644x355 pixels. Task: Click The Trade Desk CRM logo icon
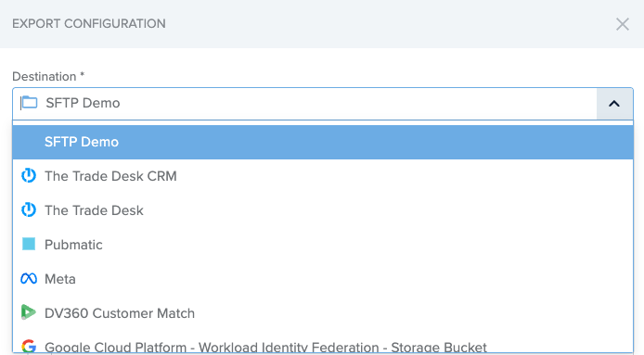29,176
